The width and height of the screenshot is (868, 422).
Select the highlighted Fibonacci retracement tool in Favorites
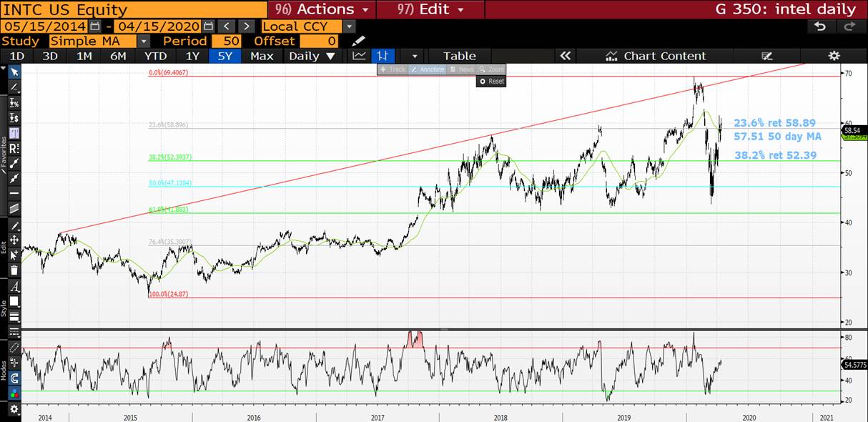14,133
